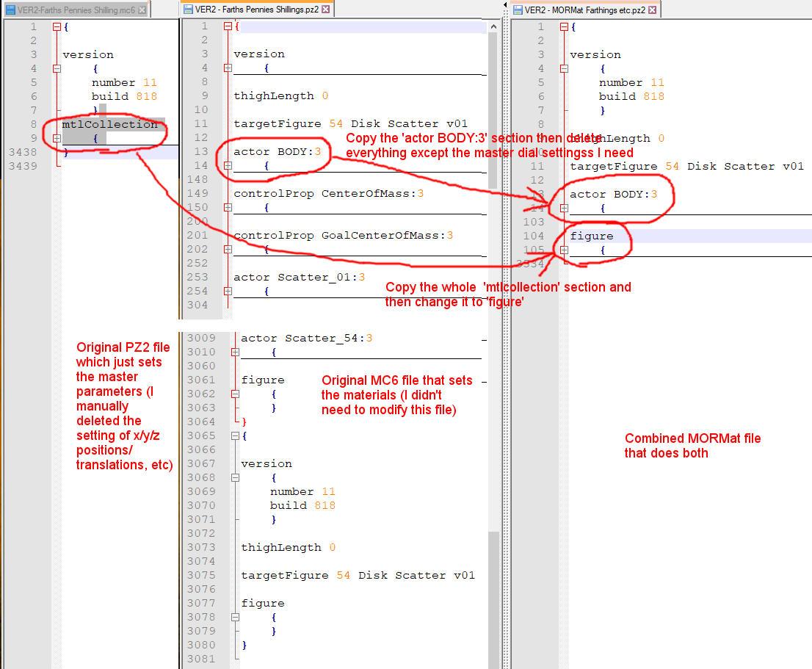
Task: Click line number 103 in MORMat pane
Action: [x=534, y=222]
